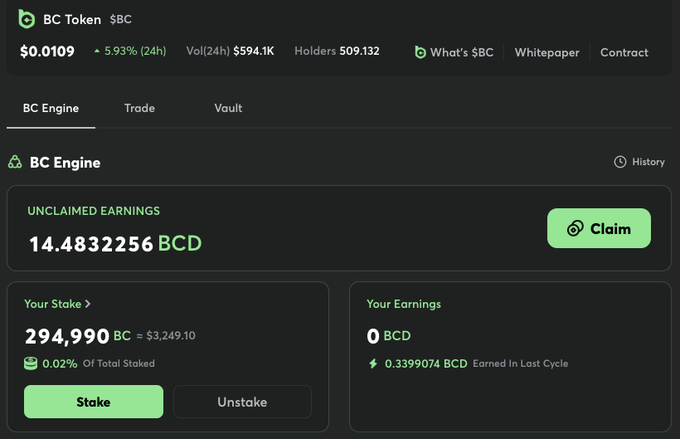Claim the unclaimed BCD earnings
Screen dimensions: 680x439
(599, 228)
